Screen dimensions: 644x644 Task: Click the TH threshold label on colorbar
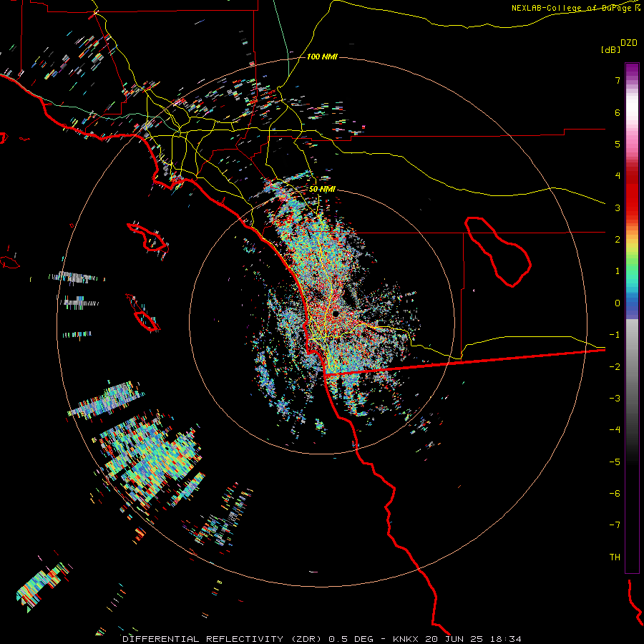(x=615, y=557)
